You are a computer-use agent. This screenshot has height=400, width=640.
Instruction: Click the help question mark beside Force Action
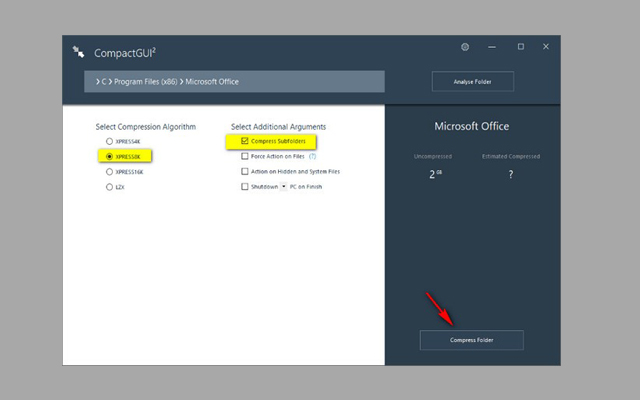pos(312,156)
